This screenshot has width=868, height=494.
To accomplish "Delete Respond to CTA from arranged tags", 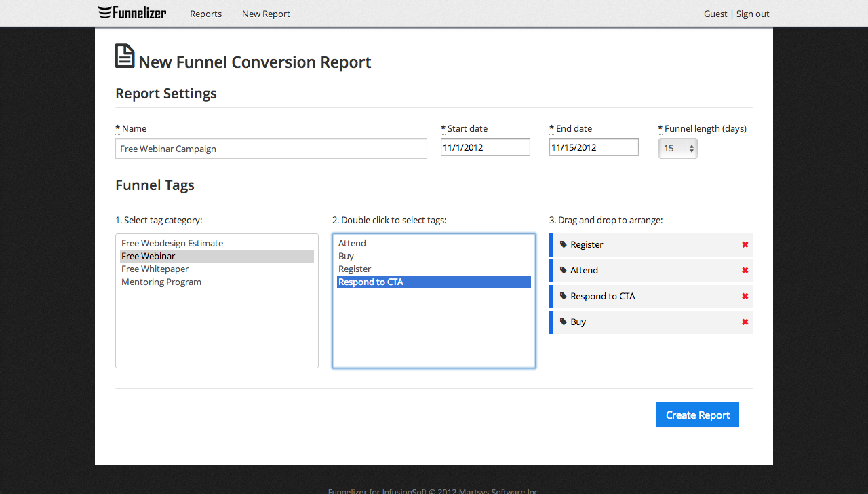I will coord(745,297).
